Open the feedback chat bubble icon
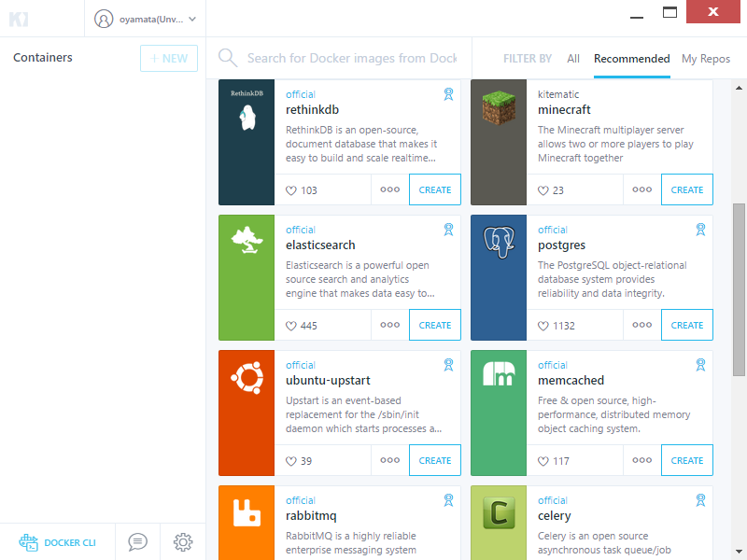Screen dimensions: 747x560 (x=137, y=542)
